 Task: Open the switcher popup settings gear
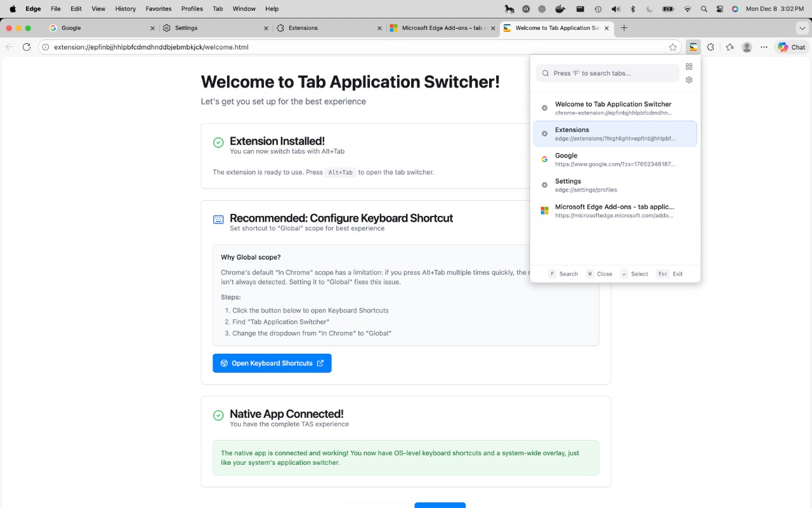click(689, 80)
